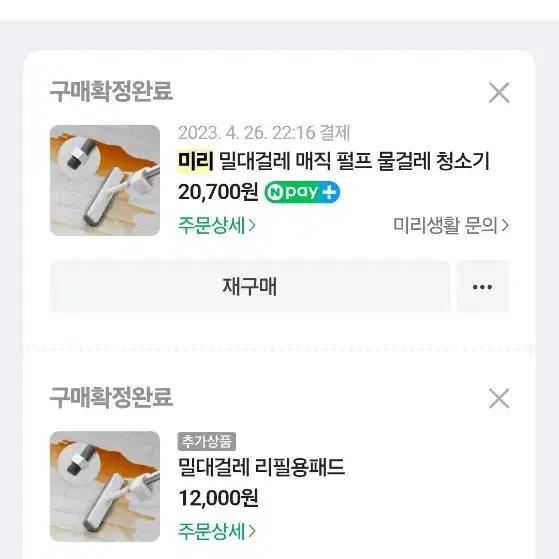Click the second 구매확정완료 status heading
This screenshot has width=559, height=559.
tap(111, 398)
